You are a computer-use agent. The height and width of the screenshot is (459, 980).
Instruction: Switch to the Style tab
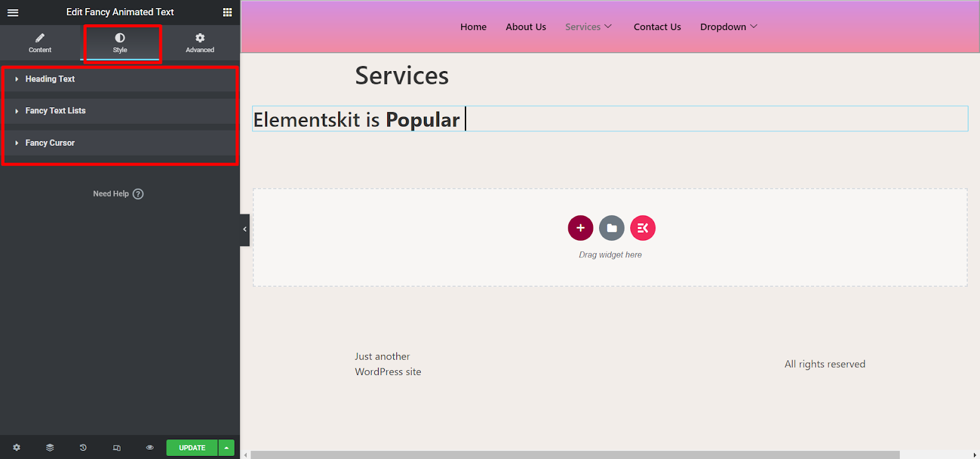point(120,43)
